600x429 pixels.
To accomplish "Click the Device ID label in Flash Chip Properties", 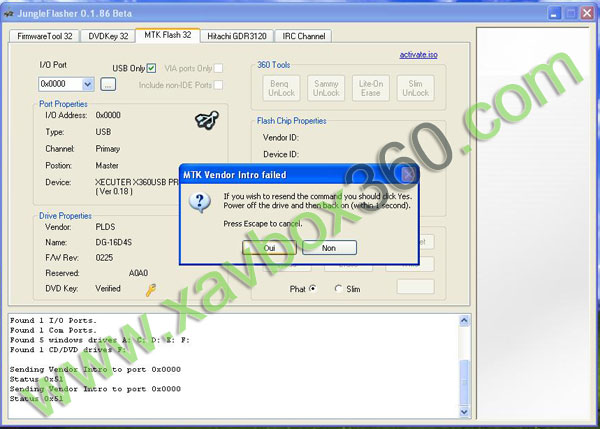I will (x=281, y=154).
